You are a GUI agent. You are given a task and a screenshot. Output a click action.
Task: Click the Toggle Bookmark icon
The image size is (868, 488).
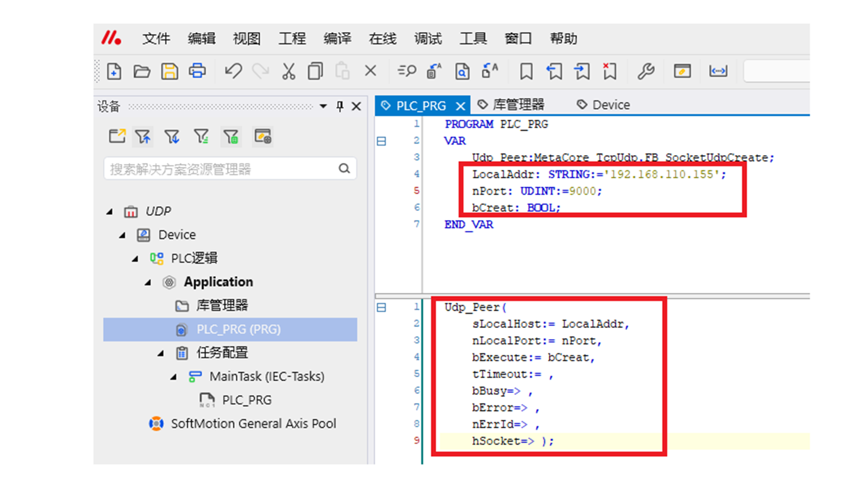(526, 71)
